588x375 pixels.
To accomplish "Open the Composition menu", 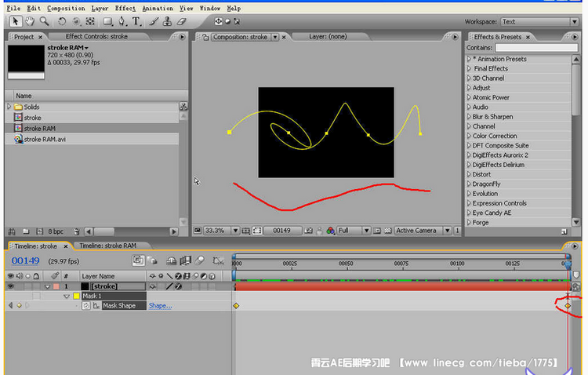I will pyautogui.click(x=66, y=8).
